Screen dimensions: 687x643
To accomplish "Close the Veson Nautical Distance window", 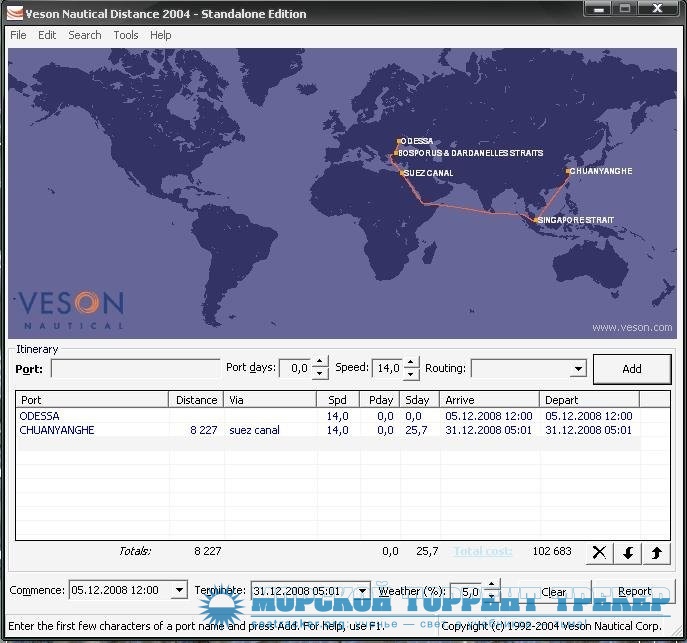I will click(657, 8).
